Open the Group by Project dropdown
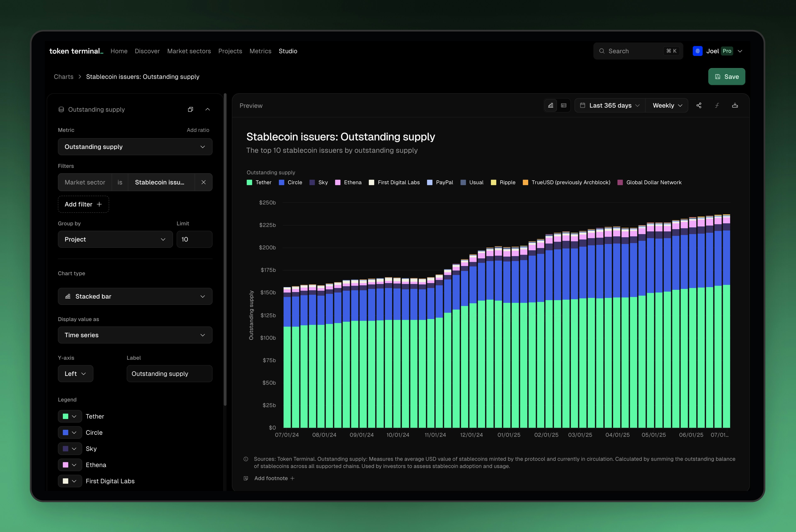 coord(115,239)
